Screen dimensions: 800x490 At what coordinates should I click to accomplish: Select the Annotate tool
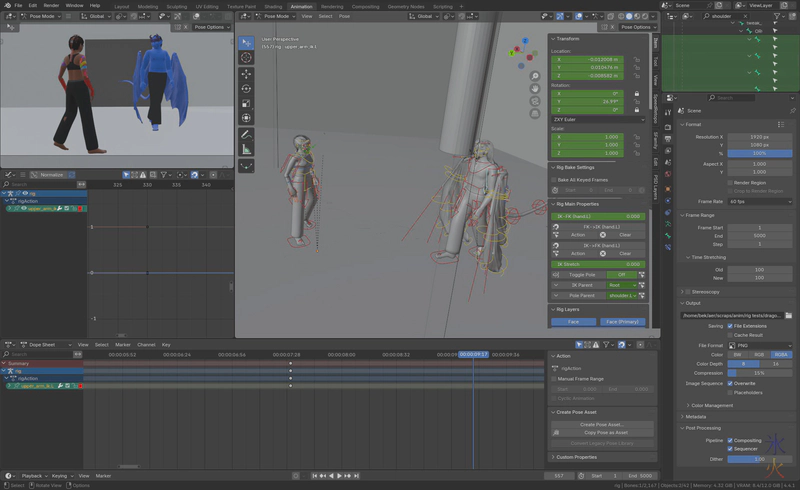click(246, 135)
